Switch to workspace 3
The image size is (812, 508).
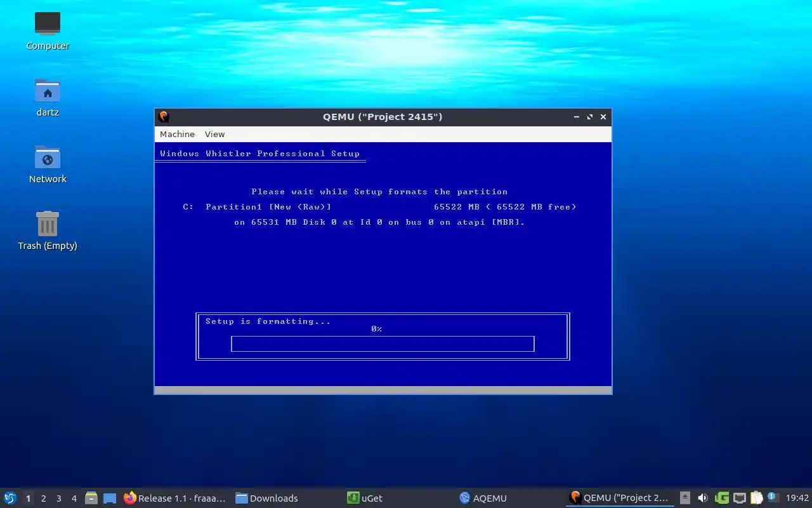point(58,498)
